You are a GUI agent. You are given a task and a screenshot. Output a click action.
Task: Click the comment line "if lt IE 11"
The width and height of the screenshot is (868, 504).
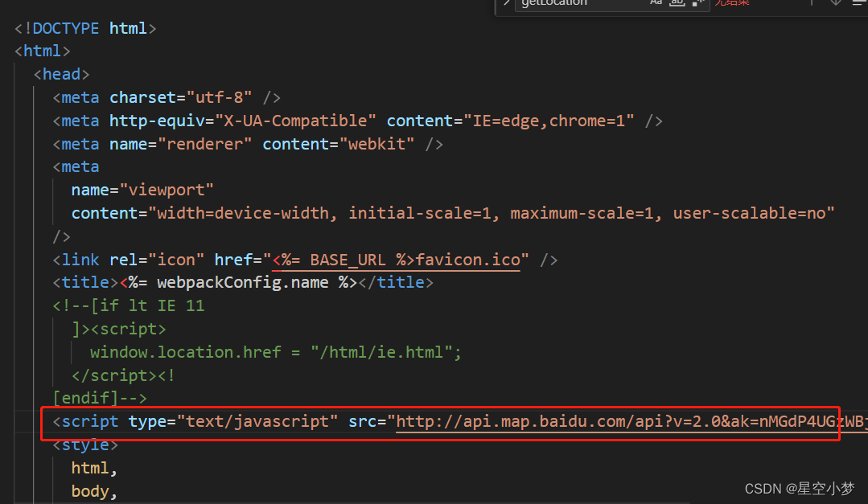tap(129, 305)
